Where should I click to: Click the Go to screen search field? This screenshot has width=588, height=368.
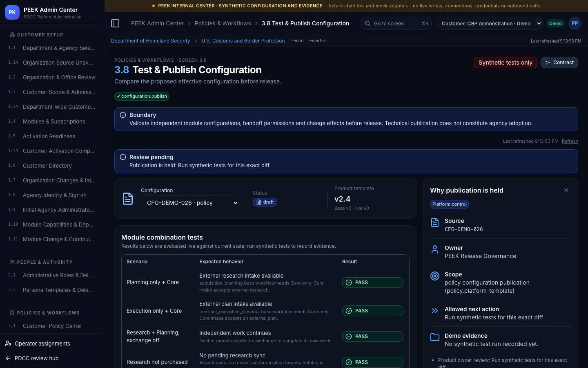pos(396,23)
